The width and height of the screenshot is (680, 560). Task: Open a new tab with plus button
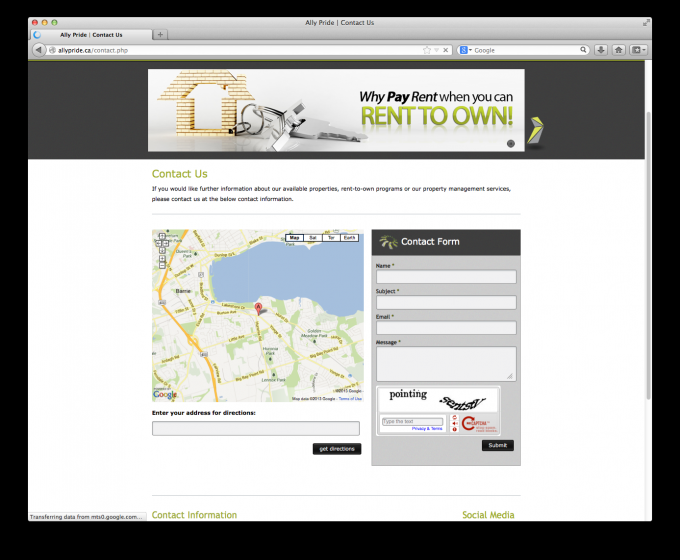click(161, 34)
